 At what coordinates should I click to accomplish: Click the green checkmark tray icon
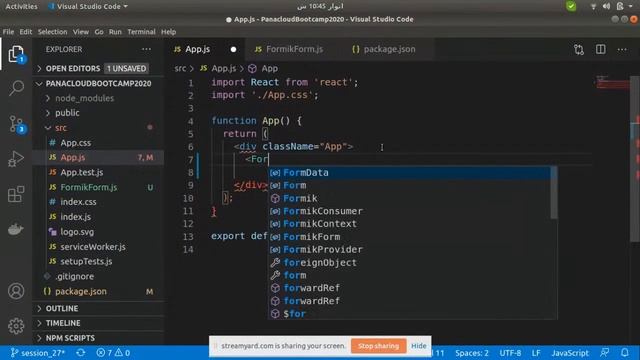click(571, 6)
